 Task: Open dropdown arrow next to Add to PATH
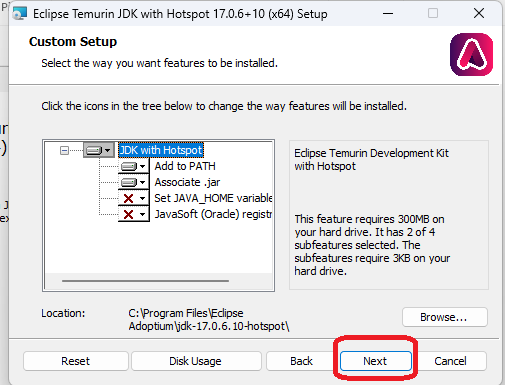143,166
